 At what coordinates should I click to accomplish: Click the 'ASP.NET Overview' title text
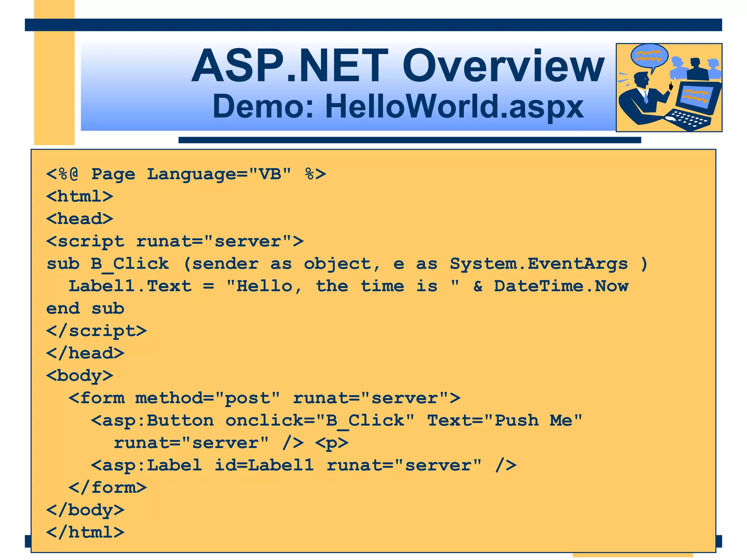point(398,66)
